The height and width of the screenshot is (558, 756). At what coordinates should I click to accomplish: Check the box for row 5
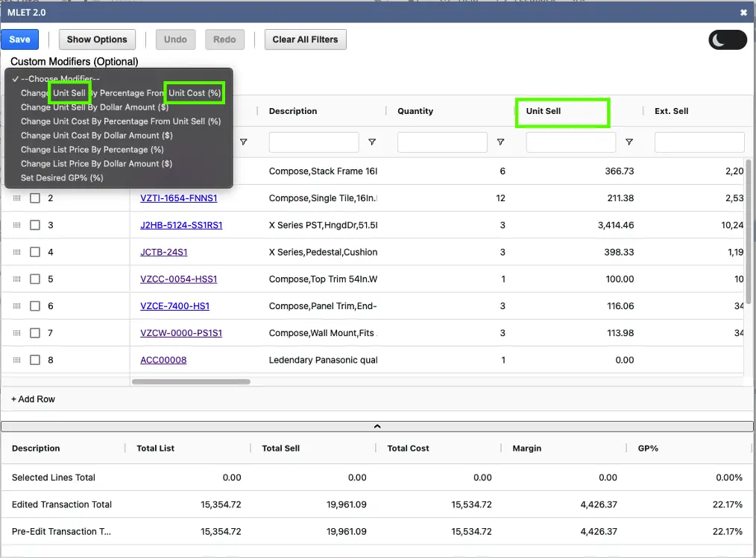click(35, 279)
